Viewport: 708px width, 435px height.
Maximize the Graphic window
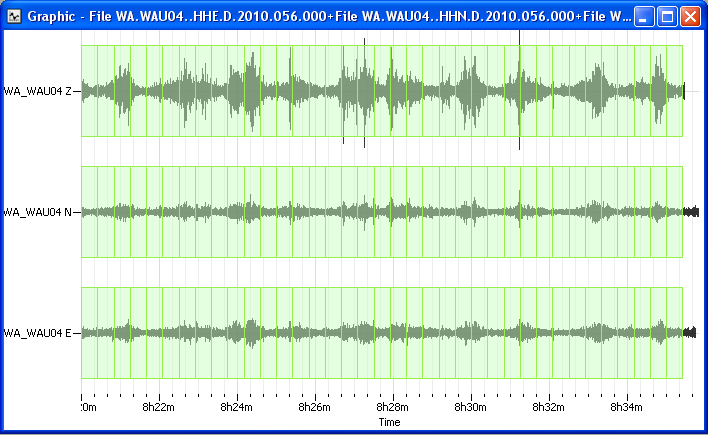(668, 16)
